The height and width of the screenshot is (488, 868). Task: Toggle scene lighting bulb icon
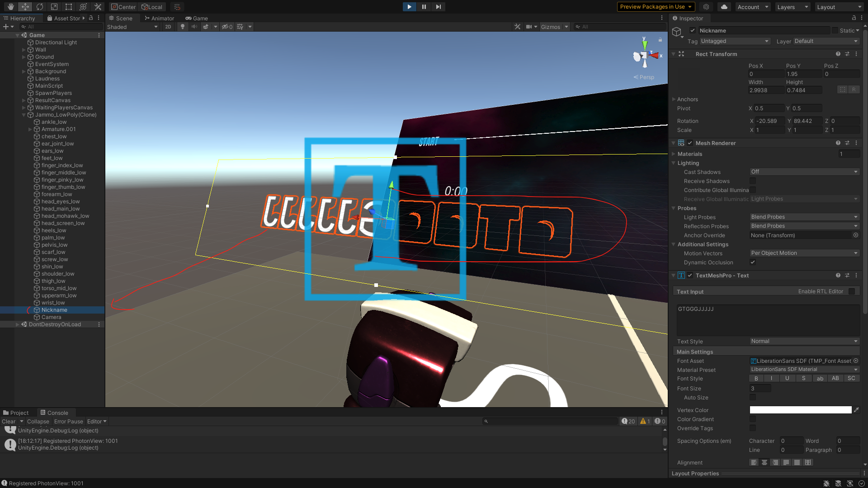pyautogui.click(x=183, y=27)
